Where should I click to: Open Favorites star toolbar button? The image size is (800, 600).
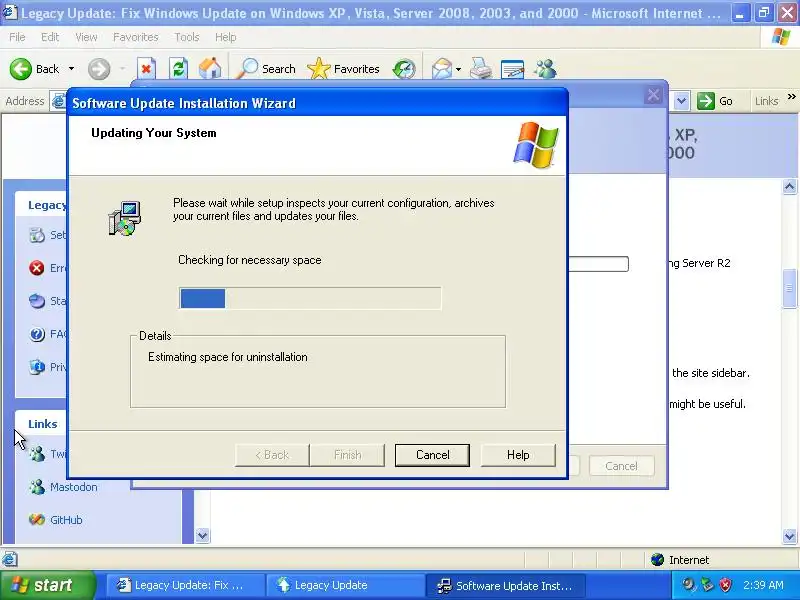coord(344,69)
